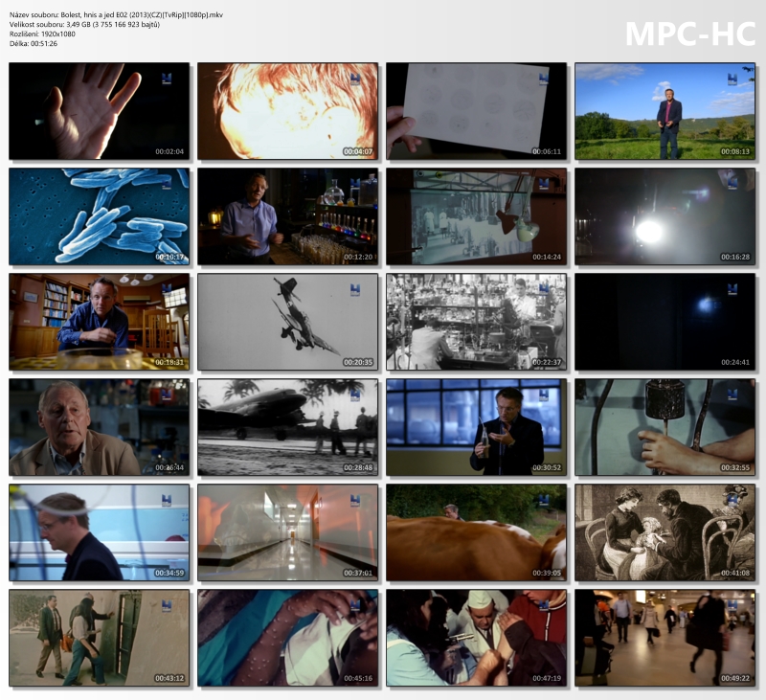Click the man in library thumbnail
The width and height of the screenshot is (766, 700).
coord(100,322)
